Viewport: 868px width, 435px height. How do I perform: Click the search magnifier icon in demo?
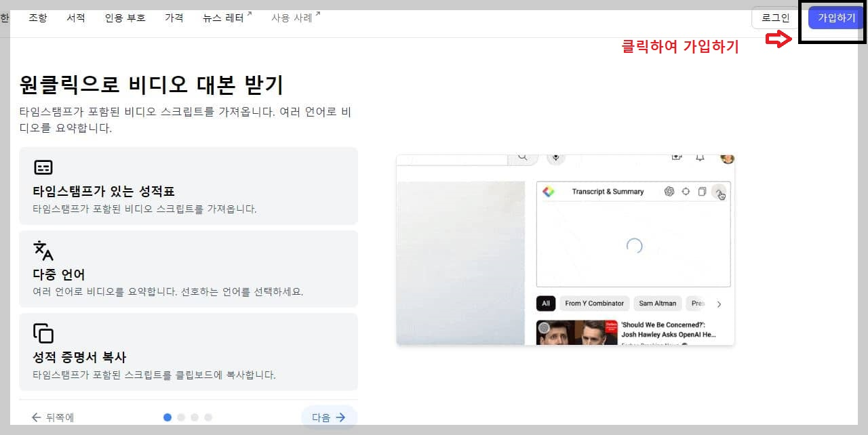click(523, 157)
